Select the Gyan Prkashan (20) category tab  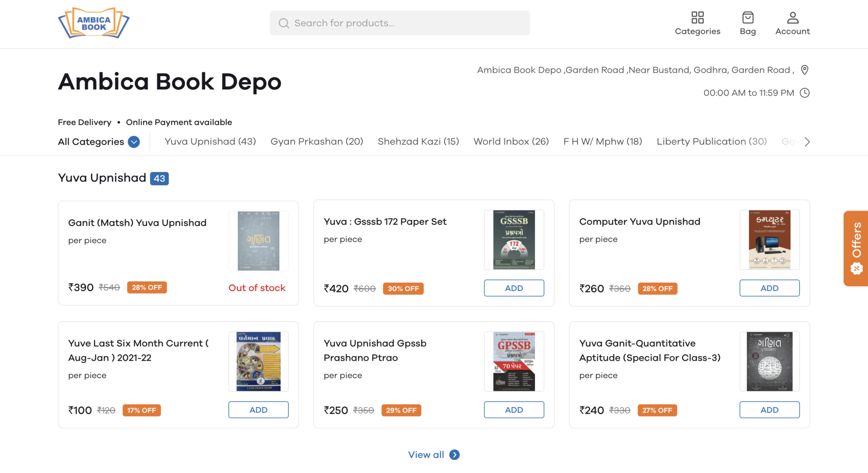317,142
